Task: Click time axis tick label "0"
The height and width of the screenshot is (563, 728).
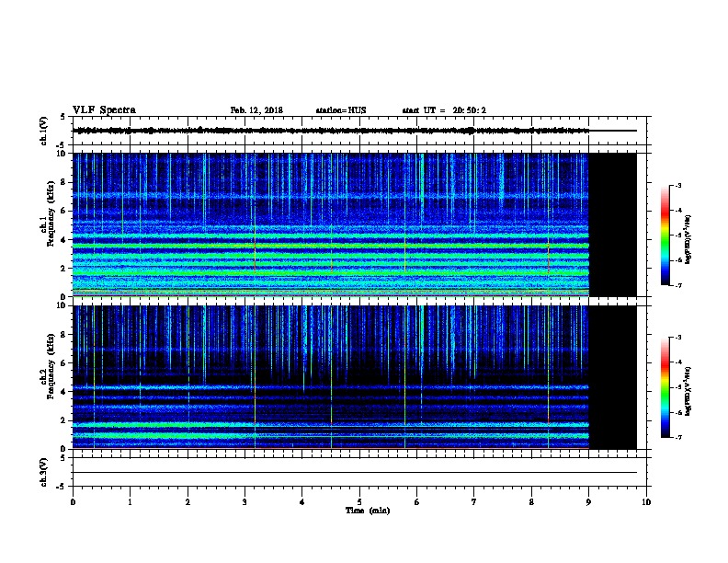Action: click(x=73, y=501)
